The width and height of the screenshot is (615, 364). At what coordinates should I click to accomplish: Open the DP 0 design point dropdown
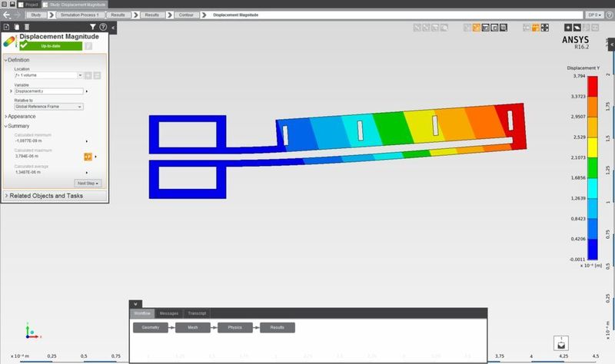coord(594,15)
